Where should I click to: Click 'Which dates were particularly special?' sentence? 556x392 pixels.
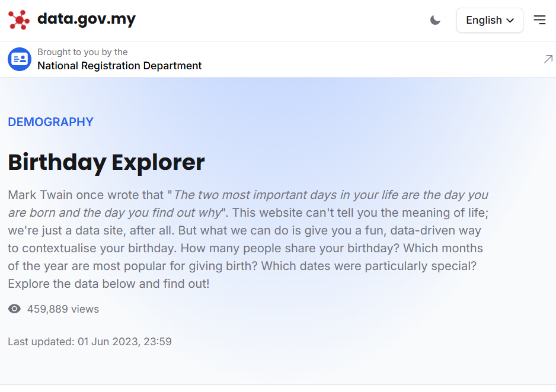pos(369,266)
